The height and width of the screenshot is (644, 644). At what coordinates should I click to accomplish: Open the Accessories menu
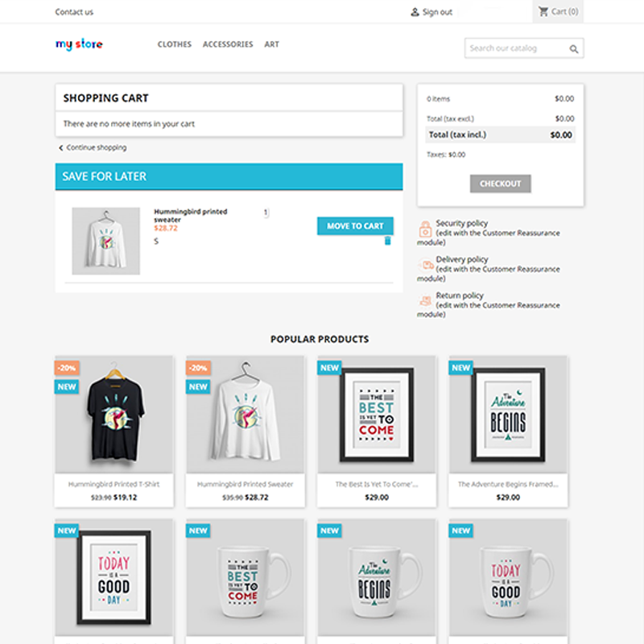tap(228, 44)
